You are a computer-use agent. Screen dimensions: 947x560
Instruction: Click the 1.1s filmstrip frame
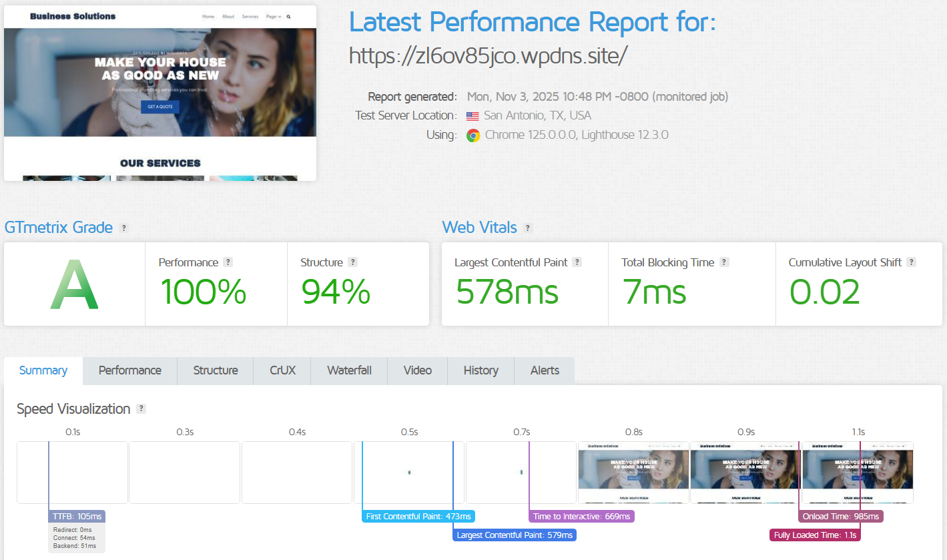pyautogui.click(x=858, y=473)
